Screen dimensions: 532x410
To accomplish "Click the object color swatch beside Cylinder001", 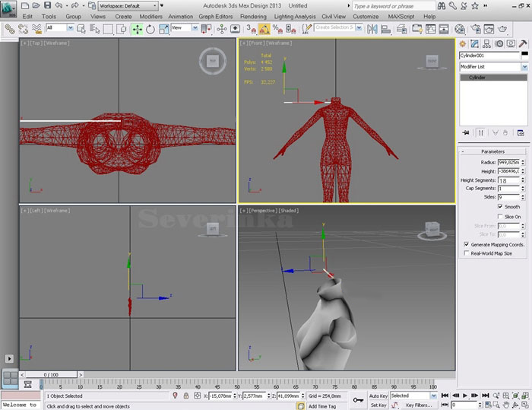I will (x=524, y=56).
